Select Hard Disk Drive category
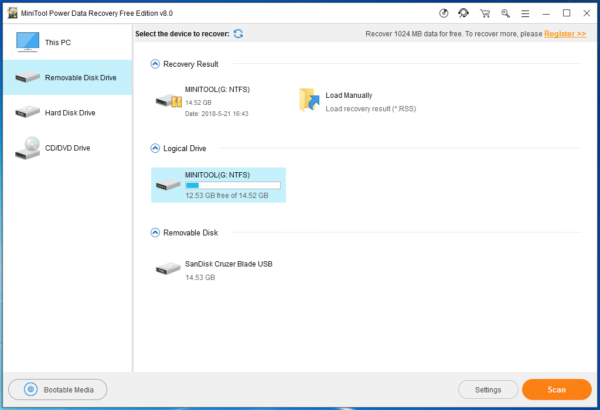This screenshot has height=410, width=600. (x=68, y=113)
